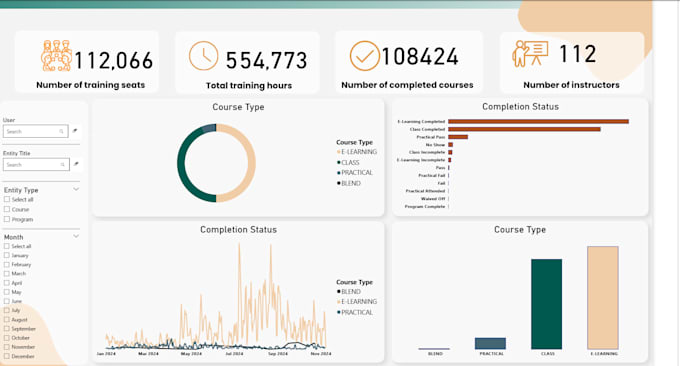Tick the November checkbox

[7, 346]
